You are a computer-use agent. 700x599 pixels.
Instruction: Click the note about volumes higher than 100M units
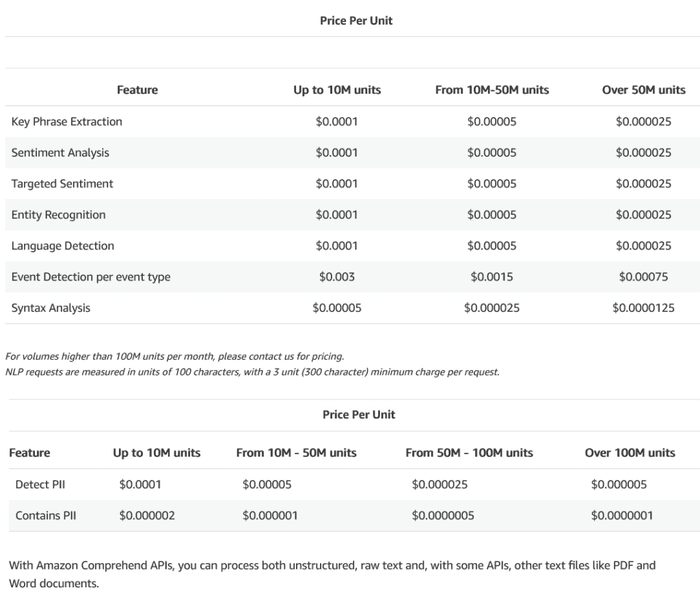[174, 356]
